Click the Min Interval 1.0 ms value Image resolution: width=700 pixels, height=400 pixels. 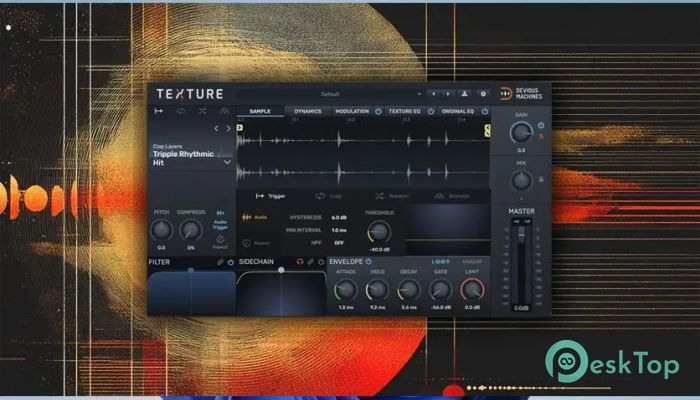click(x=339, y=230)
